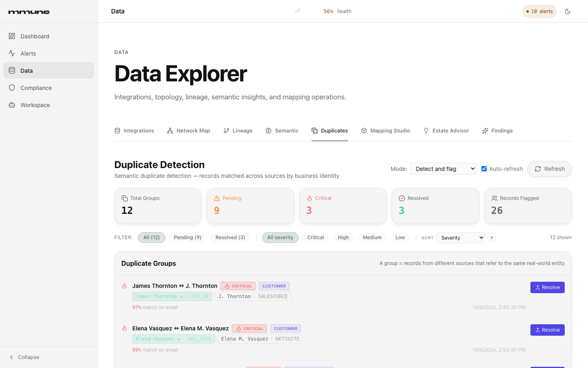Viewport: 588px width, 368px height.
Task: Reverse sort order with the arrow button
Action: (492, 238)
